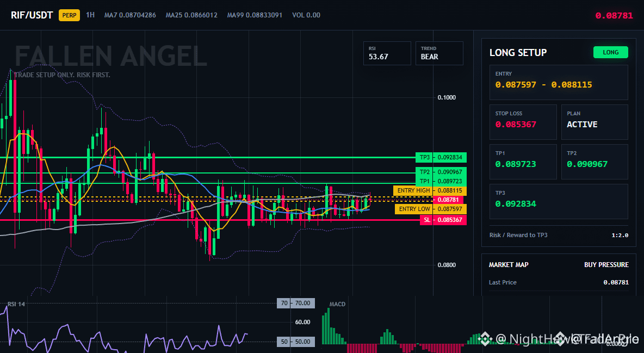
Task: Click the 1:2.0 risk reward value
Action: 620,236
